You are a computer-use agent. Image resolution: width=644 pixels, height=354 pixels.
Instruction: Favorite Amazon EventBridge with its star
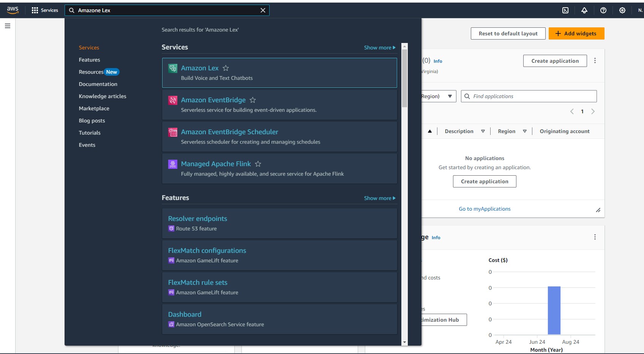[x=253, y=100]
